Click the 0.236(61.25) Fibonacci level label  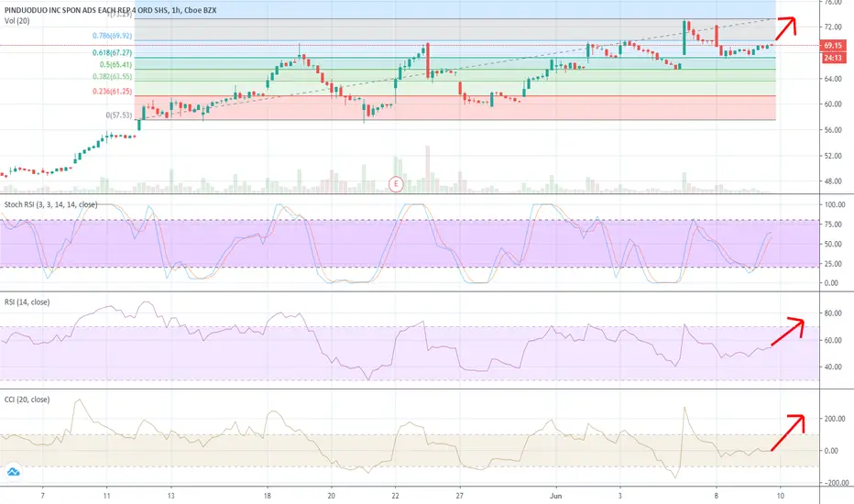click(x=112, y=92)
